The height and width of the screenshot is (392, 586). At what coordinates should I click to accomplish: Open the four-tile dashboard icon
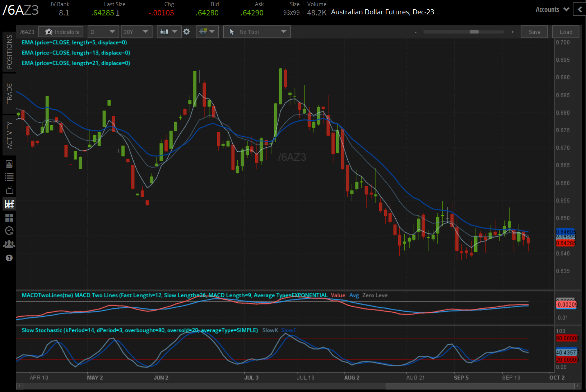click(9, 218)
